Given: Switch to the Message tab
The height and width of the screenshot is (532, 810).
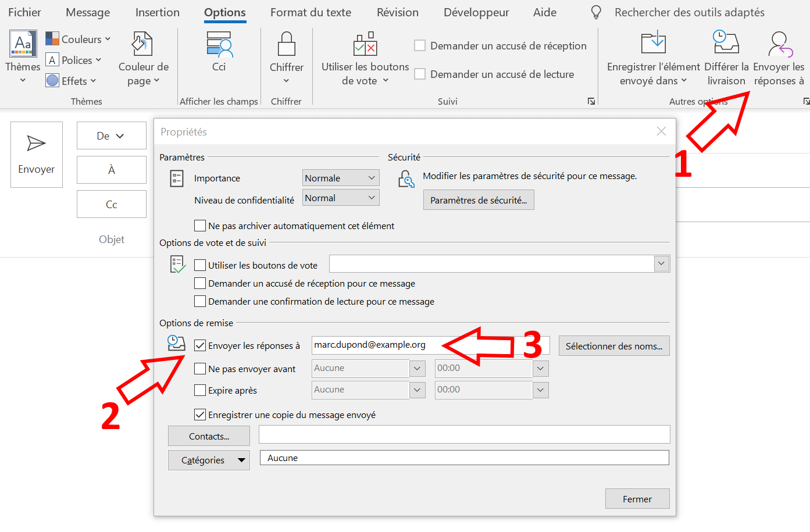Looking at the screenshot, I should (88, 12).
